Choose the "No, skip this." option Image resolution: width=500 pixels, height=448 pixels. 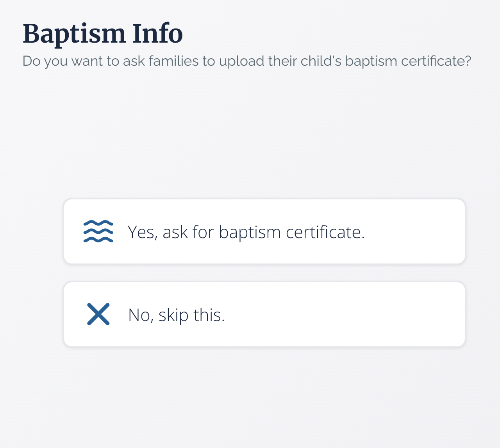pos(264,314)
